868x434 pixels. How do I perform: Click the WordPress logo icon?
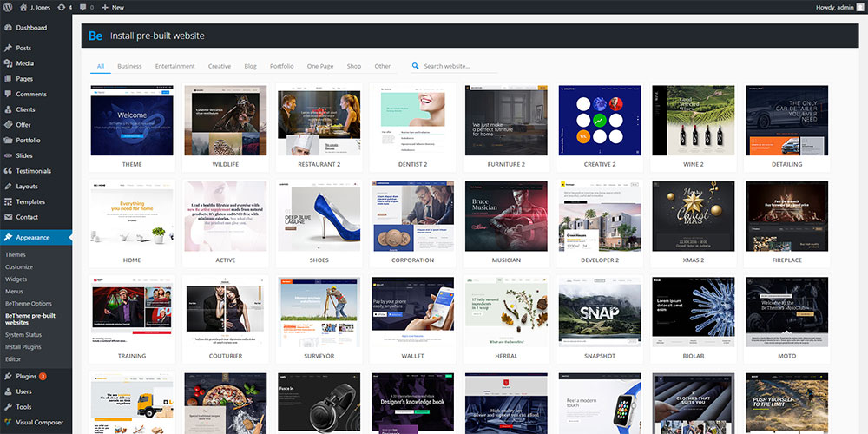pos(8,7)
